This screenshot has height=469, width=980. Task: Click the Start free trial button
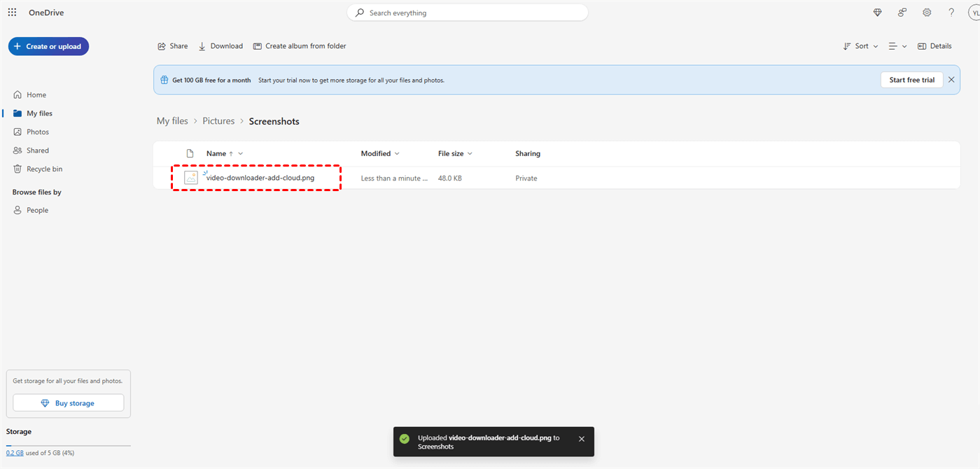pyautogui.click(x=911, y=80)
